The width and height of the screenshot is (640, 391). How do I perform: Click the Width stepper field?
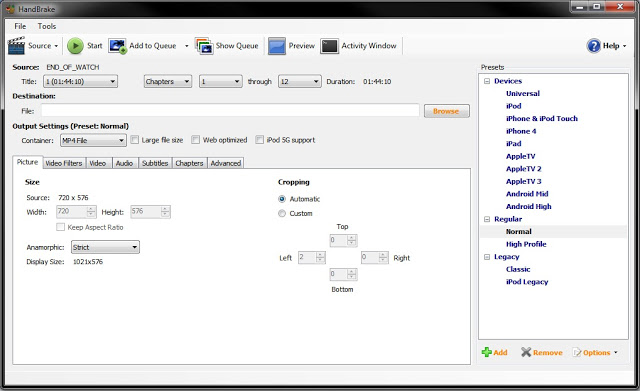click(x=76, y=211)
